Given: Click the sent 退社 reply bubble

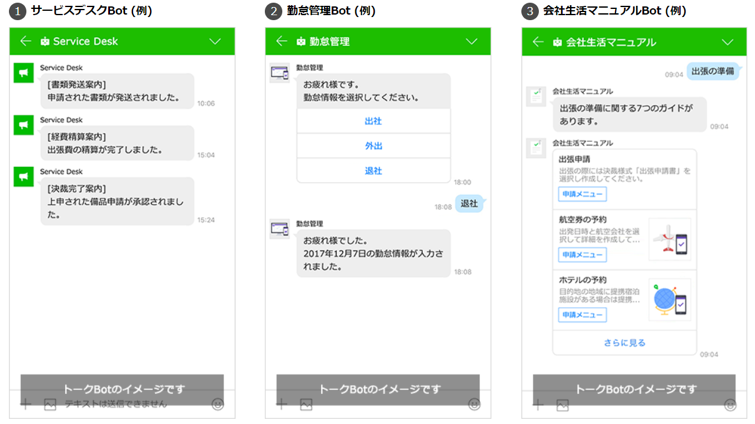Looking at the screenshot, I should (x=469, y=204).
